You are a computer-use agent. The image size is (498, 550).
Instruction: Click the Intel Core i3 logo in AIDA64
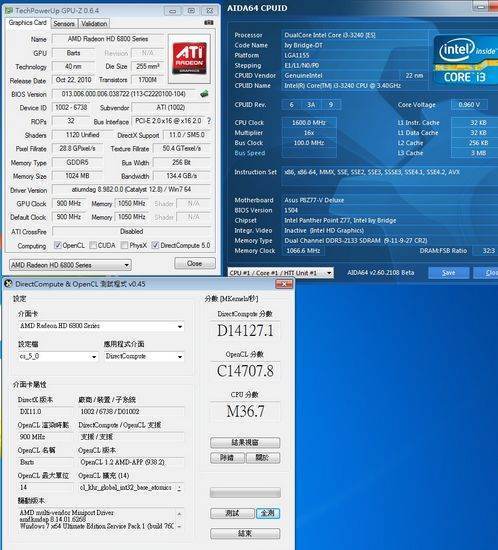click(x=466, y=60)
